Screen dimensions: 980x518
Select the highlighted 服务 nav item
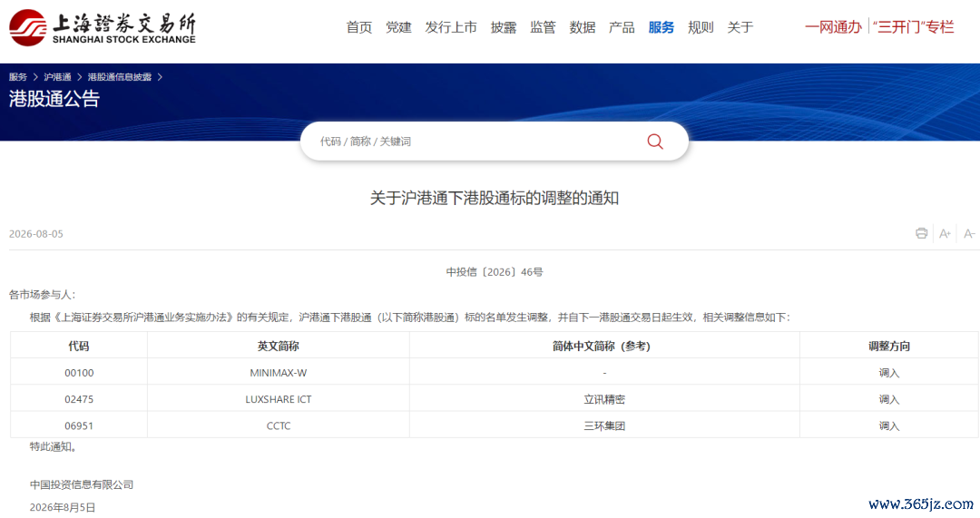coord(661,27)
